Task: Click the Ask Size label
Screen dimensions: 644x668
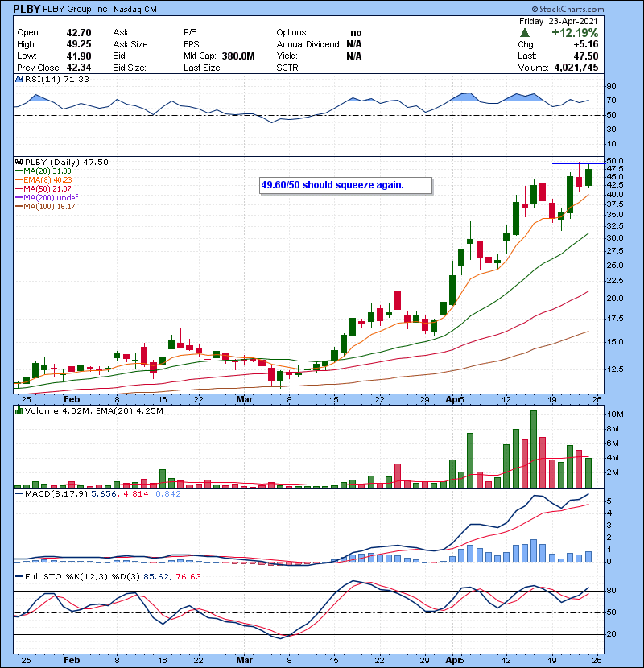Action: coord(131,44)
